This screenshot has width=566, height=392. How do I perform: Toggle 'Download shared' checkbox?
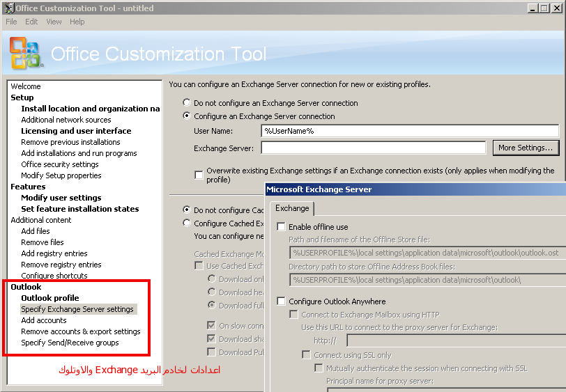211,338
